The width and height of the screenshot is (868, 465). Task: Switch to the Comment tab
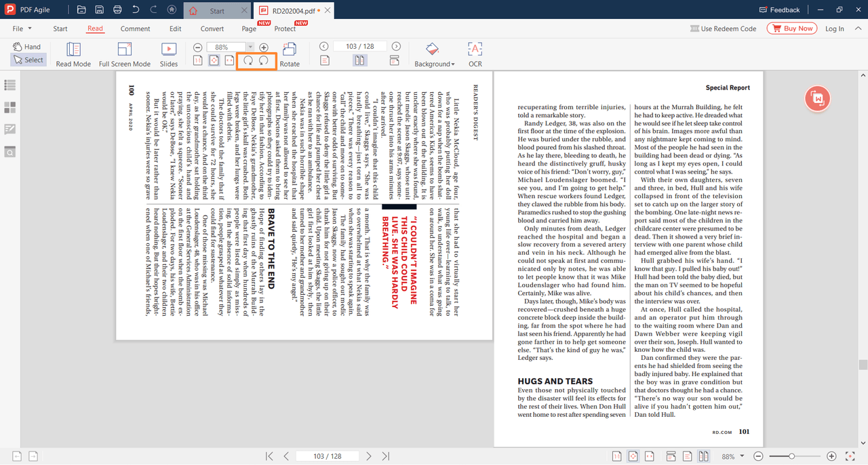(x=135, y=28)
